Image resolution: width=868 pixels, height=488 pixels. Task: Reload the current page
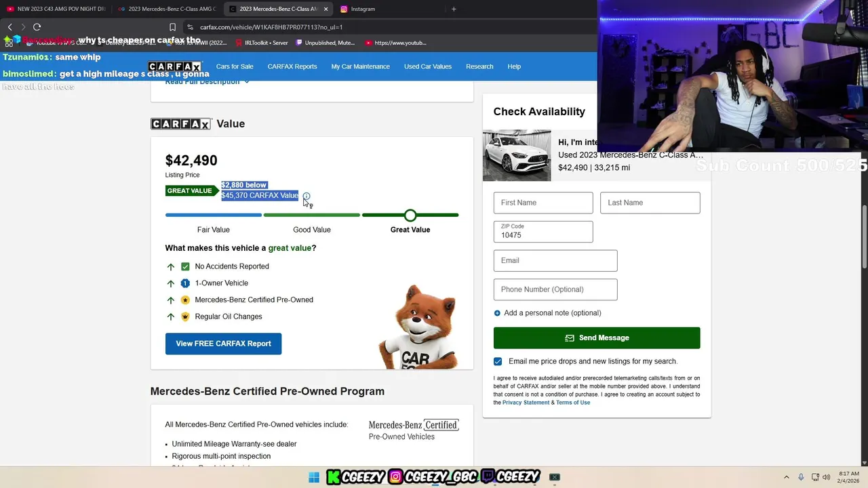coord(37,27)
